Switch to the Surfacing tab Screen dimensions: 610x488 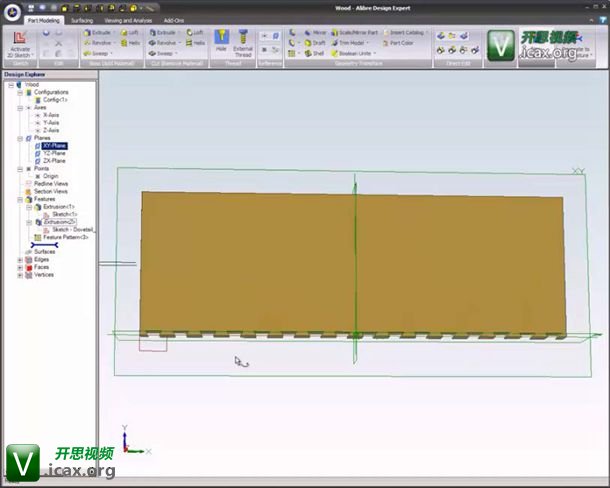82,20
